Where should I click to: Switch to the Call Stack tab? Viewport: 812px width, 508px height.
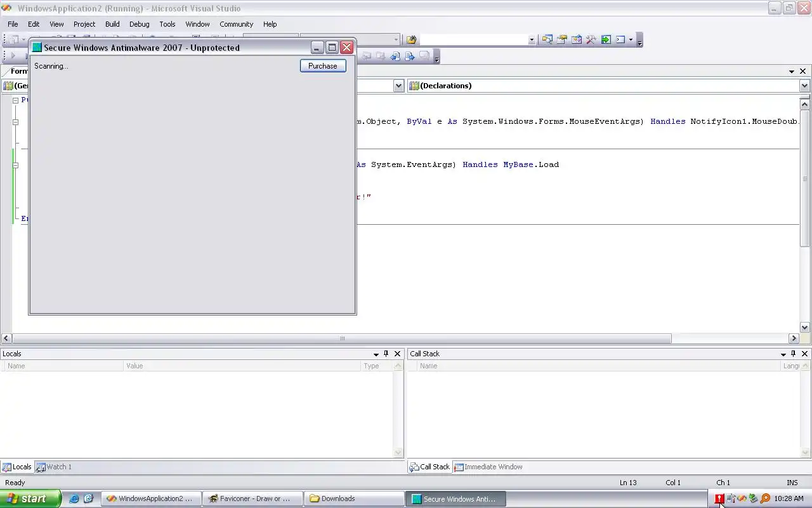pos(429,467)
